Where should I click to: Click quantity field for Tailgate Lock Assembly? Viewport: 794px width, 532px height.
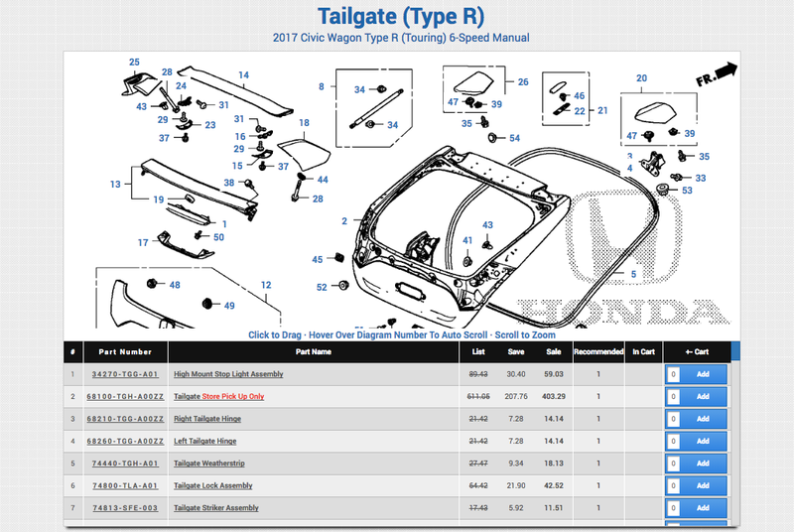673,486
